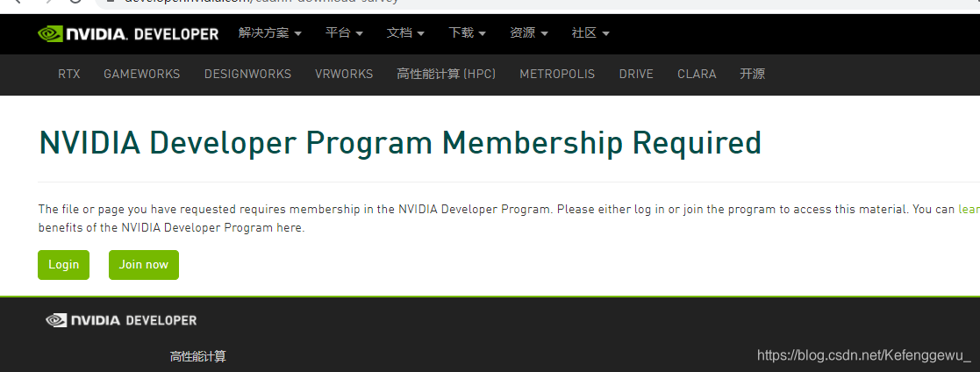Expand the 社区 dropdown menu
Image resolution: width=980 pixels, height=372 pixels.
590,33
